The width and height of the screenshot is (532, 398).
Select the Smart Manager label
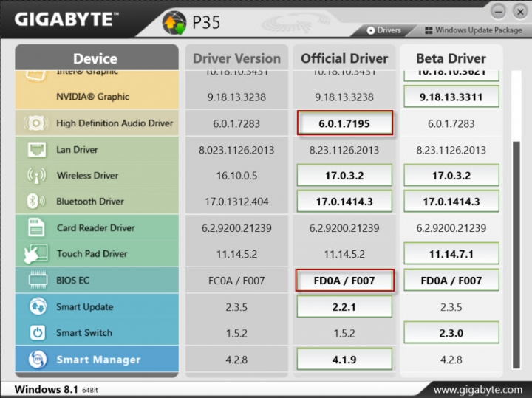point(98,360)
